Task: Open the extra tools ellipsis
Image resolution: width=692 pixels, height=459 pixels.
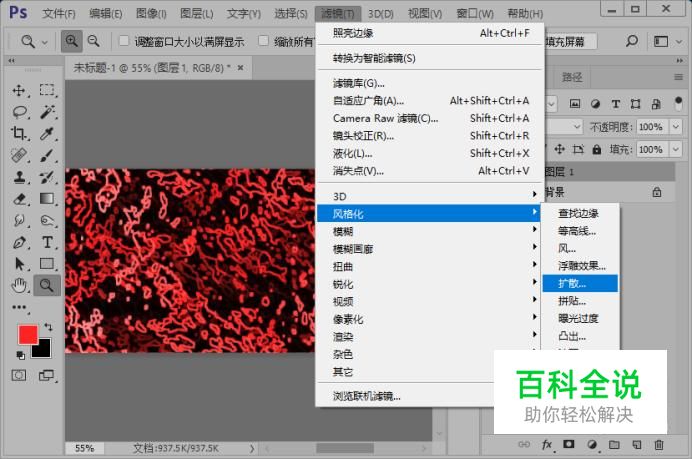Action: click(19, 307)
